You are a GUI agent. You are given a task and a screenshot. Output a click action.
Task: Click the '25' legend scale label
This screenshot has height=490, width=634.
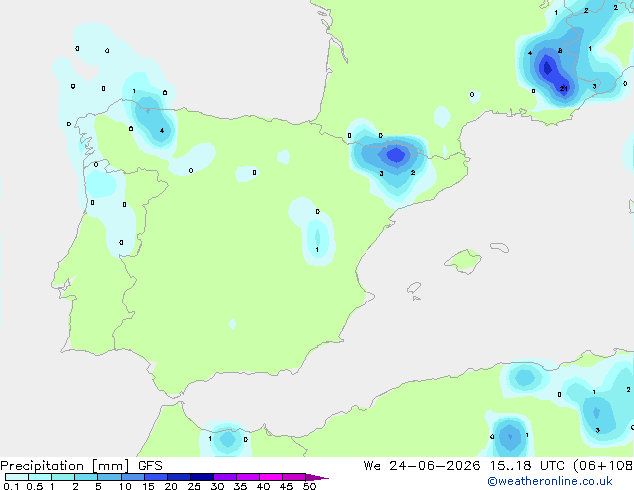point(194,486)
